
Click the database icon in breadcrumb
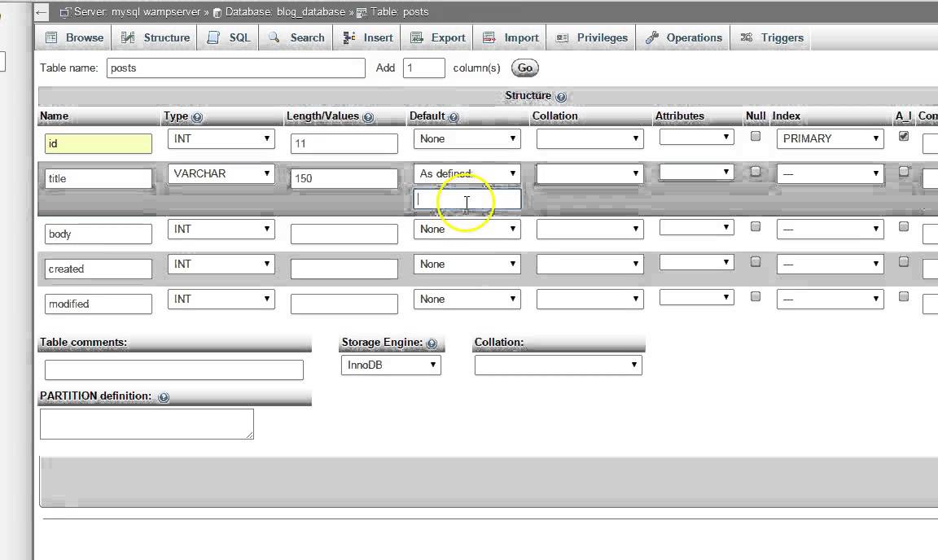[217, 12]
